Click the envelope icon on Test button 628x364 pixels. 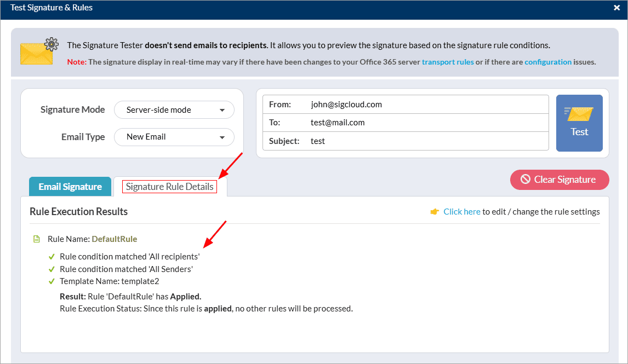pyautogui.click(x=579, y=113)
